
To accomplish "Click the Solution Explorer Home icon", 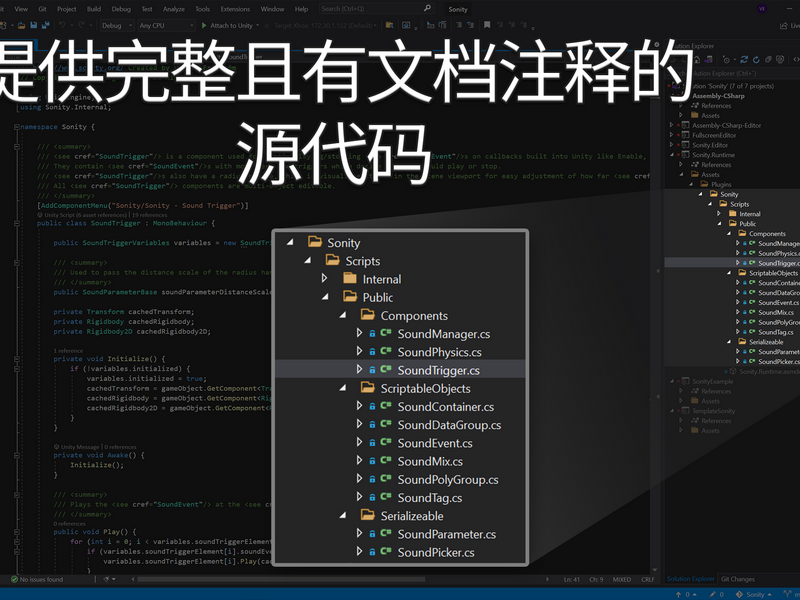I will [x=698, y=60].
